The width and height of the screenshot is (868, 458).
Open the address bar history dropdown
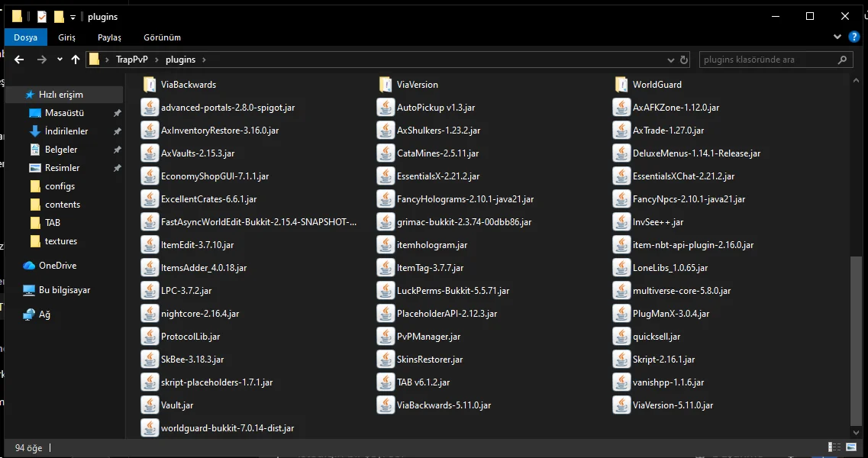pyautogui.click(x=671, y=60)
